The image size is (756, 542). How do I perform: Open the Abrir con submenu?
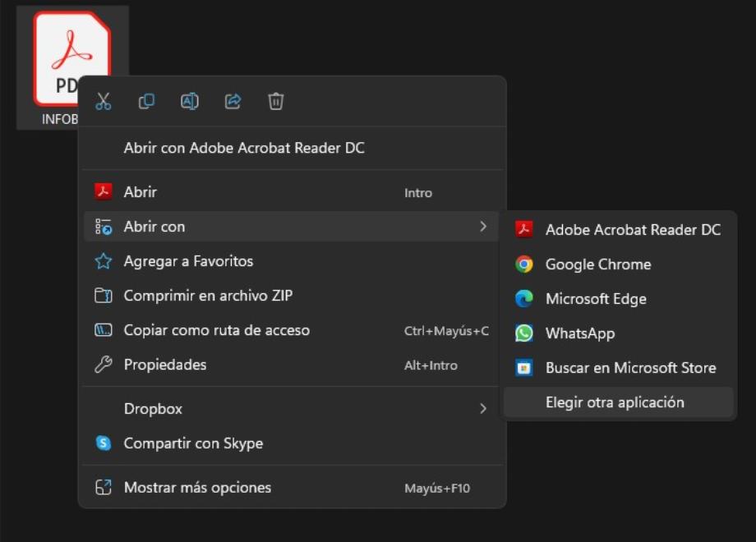coord(291,227)
